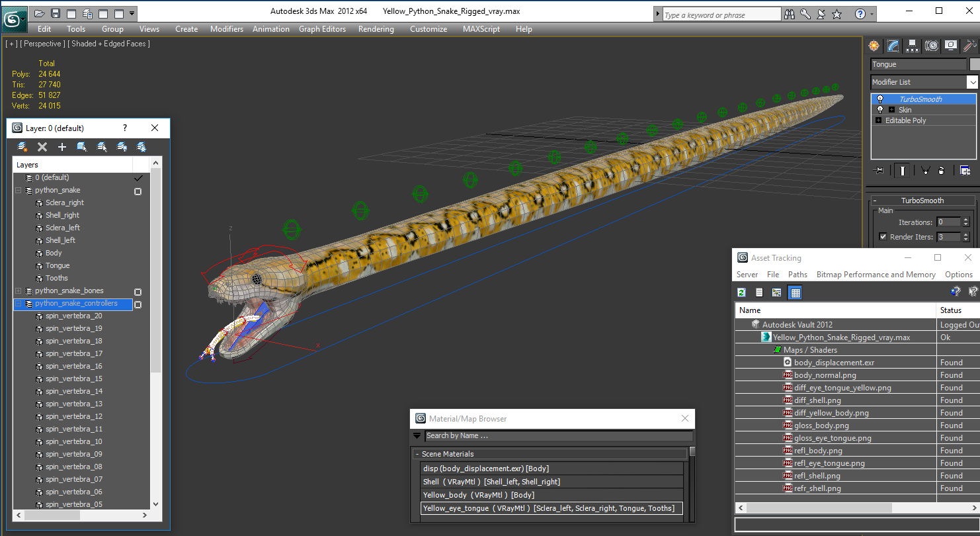Toggle the python_snake layer current-layer box
Screen dimensions: 980x536
pos(138,191)
